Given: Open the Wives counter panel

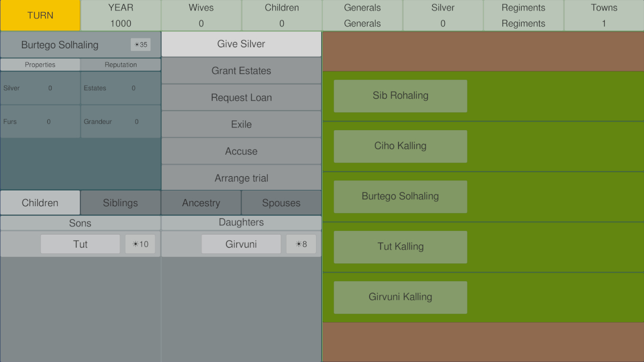Looking at the screenshot, I should click(x=201, y=15).
